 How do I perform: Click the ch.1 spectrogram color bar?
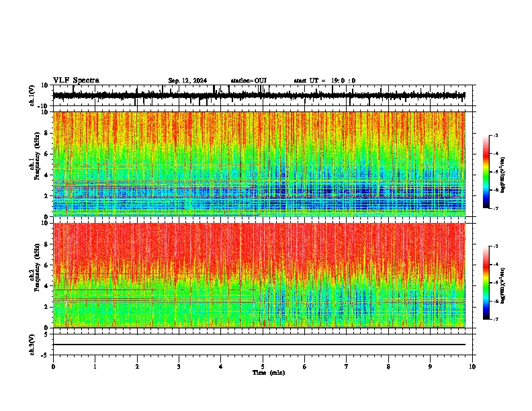pyautogui.click(x=486, y=172)
